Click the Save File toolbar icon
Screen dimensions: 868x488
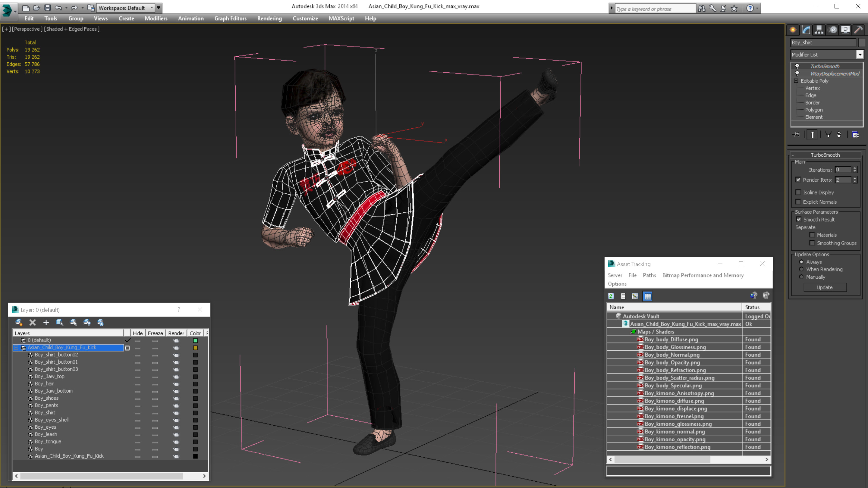click(48, 8)
